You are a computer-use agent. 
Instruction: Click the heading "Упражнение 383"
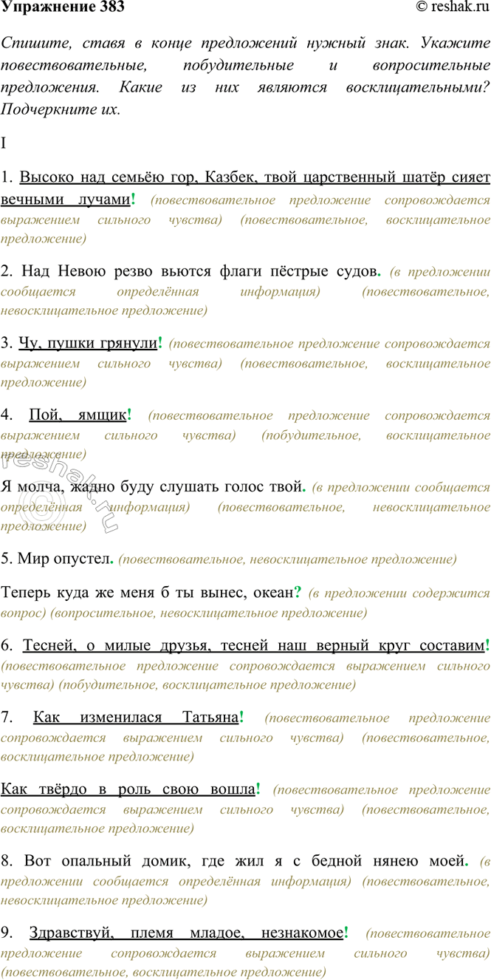click(x=63, y=8)
